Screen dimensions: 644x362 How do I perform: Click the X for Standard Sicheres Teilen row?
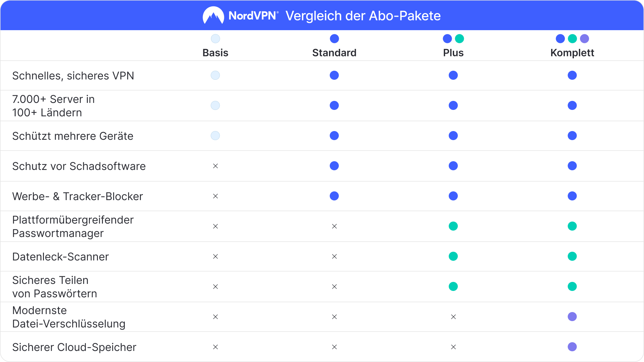click(x=334, y=287)
